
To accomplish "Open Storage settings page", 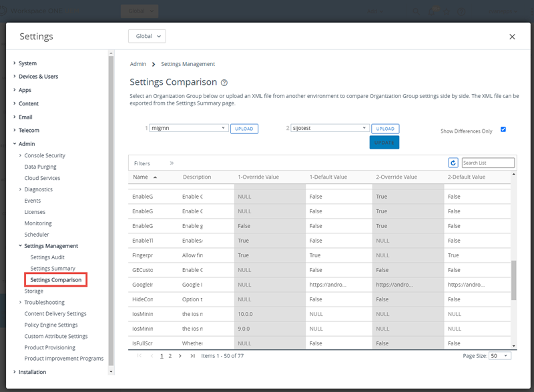I will point(34,291).
